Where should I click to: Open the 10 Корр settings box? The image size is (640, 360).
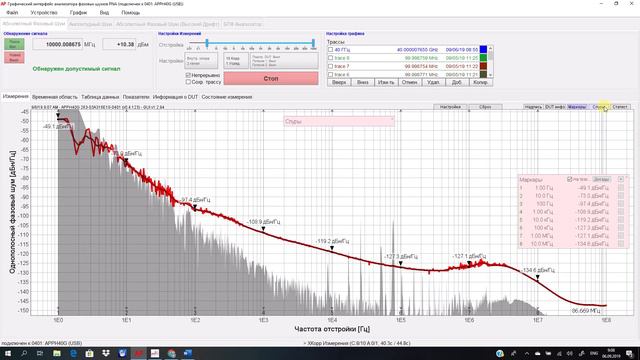tap(236, 61)
